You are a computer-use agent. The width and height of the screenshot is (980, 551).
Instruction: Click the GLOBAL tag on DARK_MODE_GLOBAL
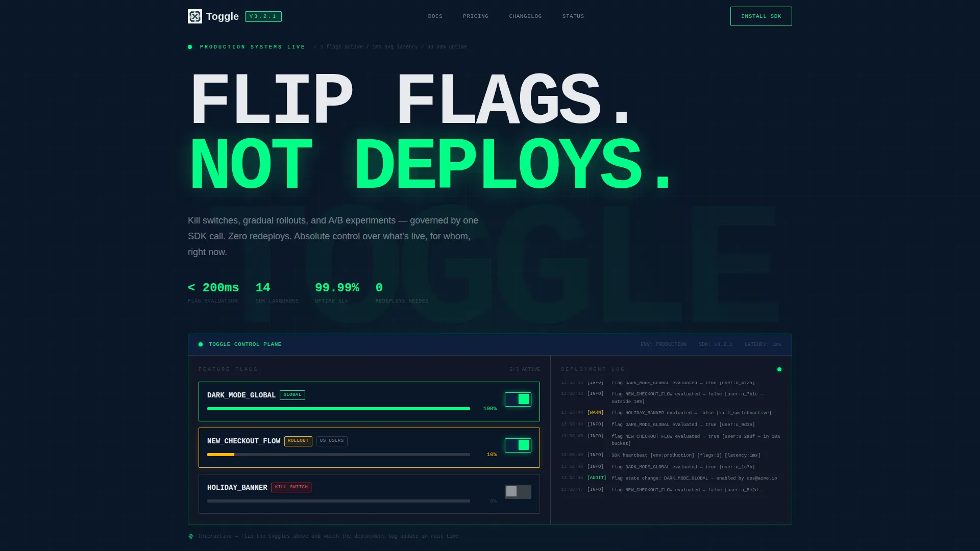click(x=292, y=395)
